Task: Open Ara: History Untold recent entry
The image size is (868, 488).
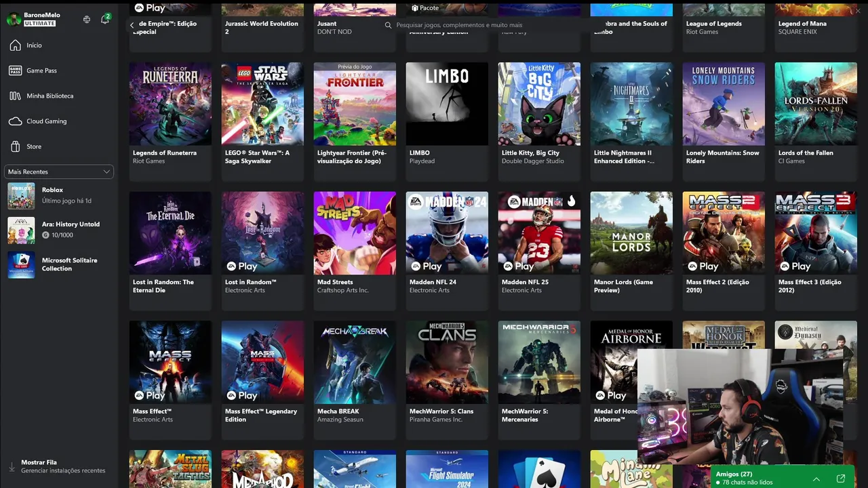Action: 59,230
